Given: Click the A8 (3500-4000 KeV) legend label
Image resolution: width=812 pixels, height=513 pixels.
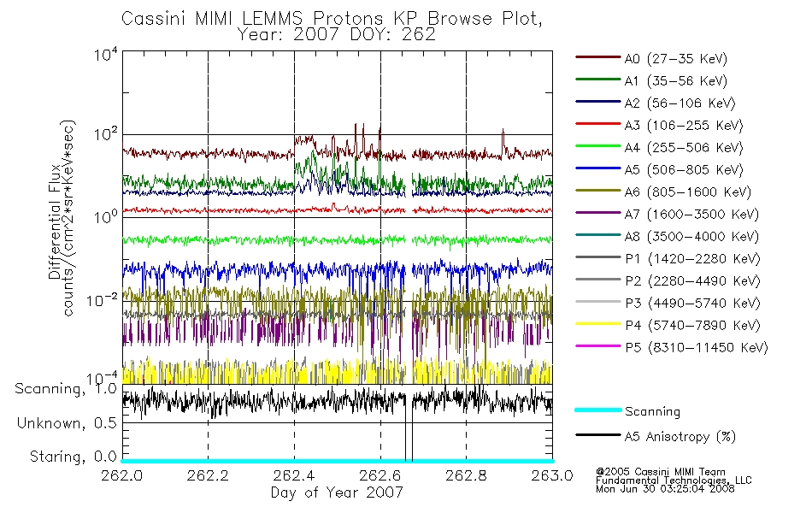Looking at the screenshot, I should pos(691,237).
